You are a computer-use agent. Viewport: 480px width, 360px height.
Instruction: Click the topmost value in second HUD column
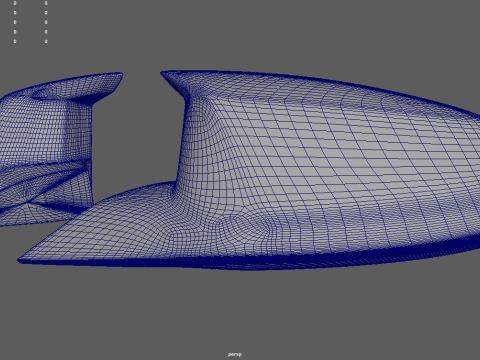(x=46, y=3)
